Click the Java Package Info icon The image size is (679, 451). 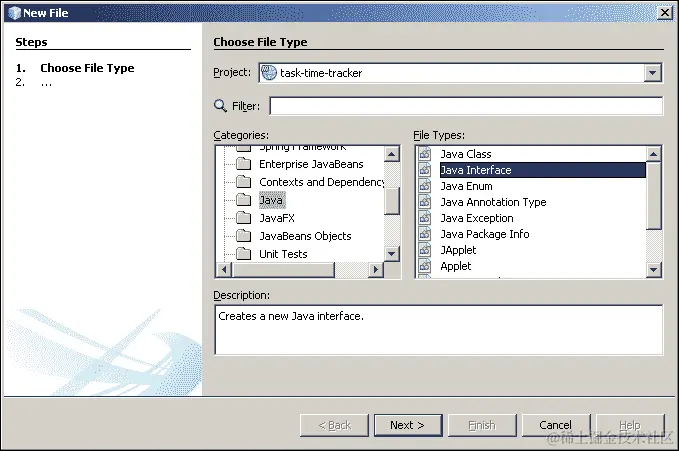pos(425,234)
